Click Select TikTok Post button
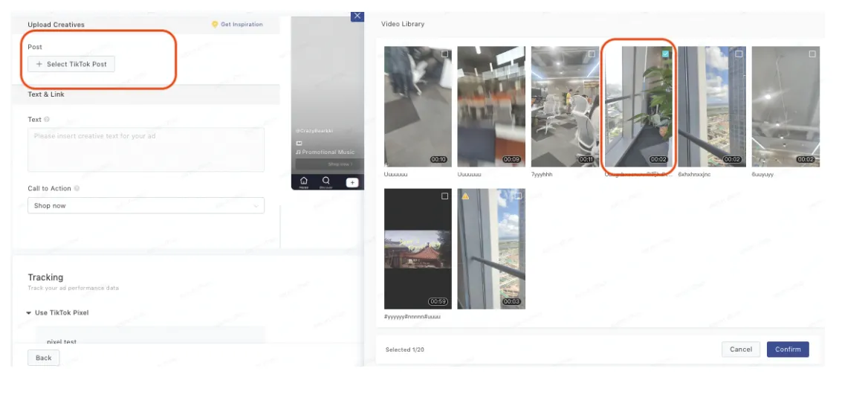This screenshot has width=868, height=415. pos(71,64)
